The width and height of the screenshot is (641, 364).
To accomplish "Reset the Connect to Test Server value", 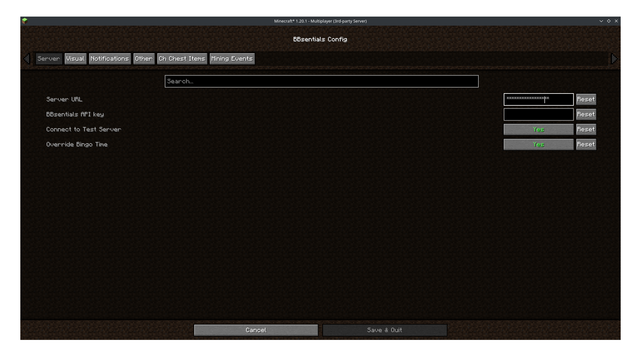I will click(586, 129).
